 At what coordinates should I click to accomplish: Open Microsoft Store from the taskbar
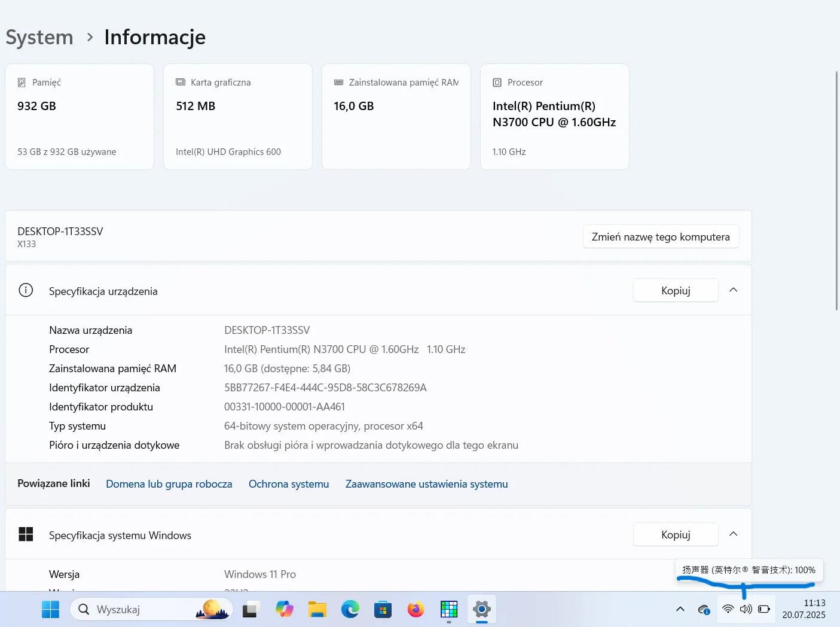383,610
